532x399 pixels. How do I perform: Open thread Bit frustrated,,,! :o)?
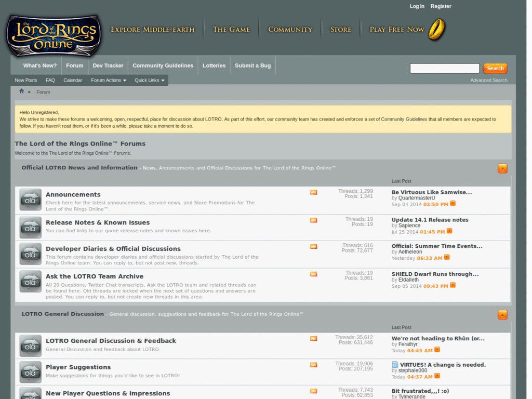[x=420, y=391]
